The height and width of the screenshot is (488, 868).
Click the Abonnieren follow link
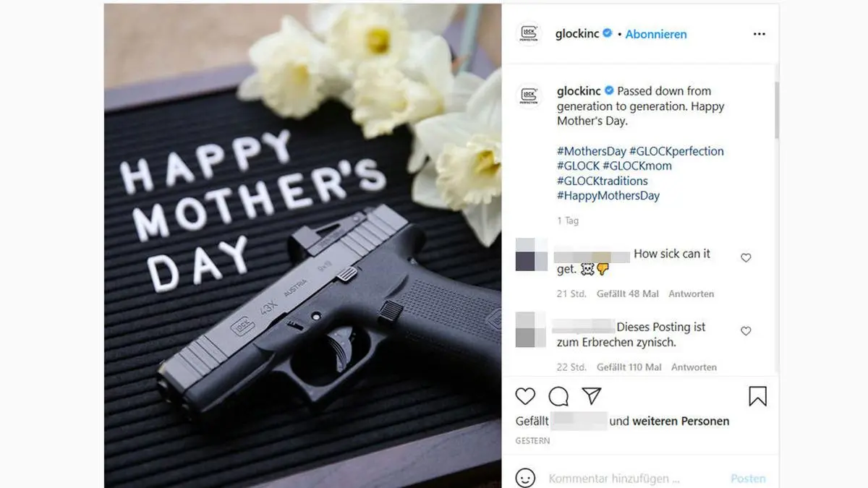coord(656,34)
